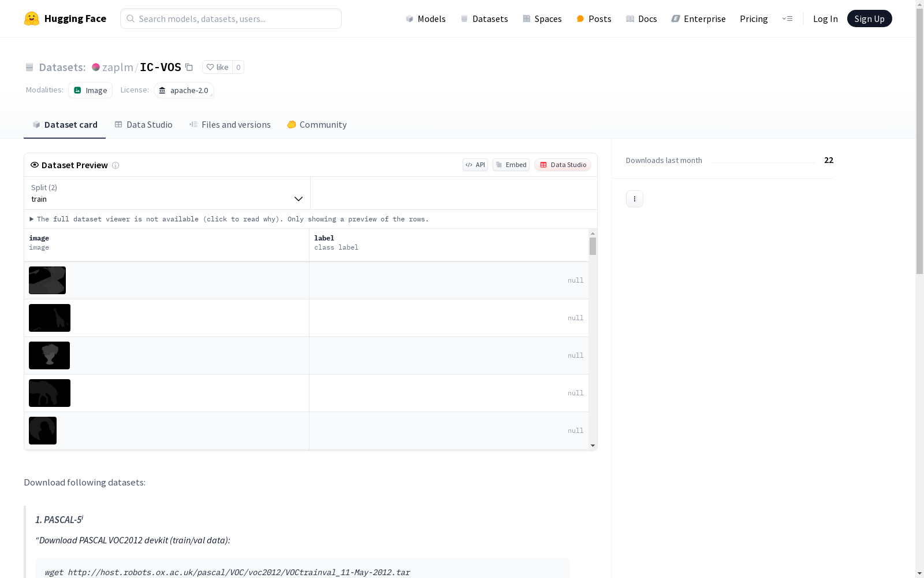This screenshot has width=924, height=578.
Task: Click the page scrollbar thumb
Action: pyautogui.click(x=919, y=141)
